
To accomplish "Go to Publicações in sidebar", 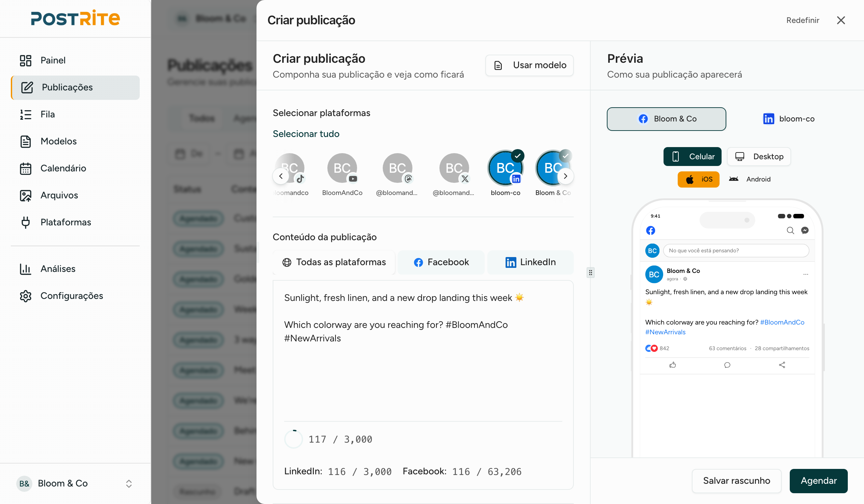I will 75,87.
